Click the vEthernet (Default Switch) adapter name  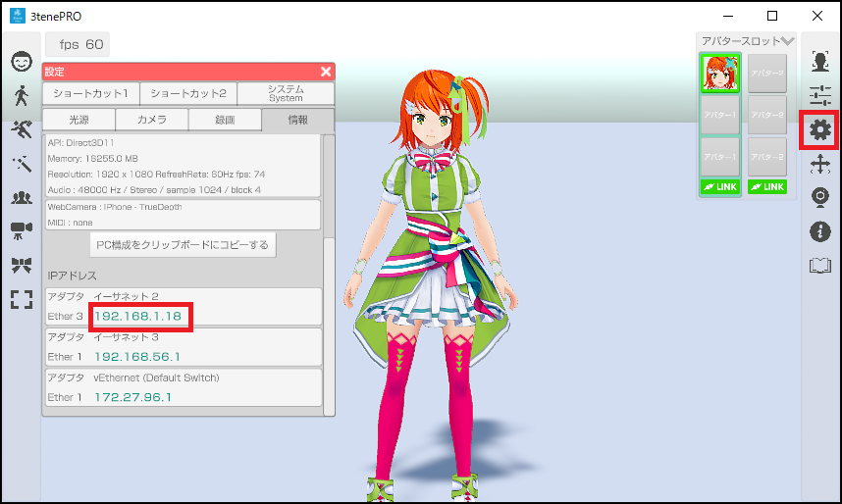tap(156, 378)
